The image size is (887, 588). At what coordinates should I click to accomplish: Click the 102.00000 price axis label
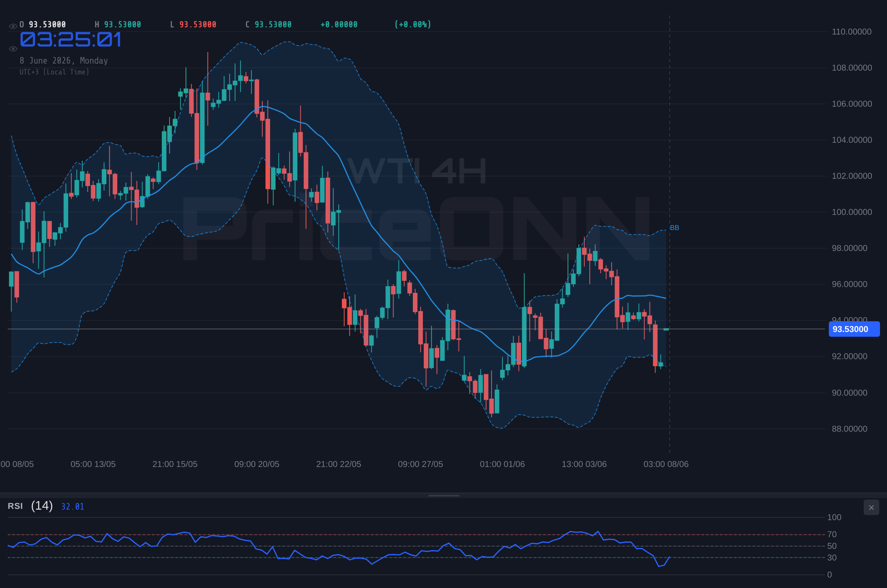click(x=852, y=176)
